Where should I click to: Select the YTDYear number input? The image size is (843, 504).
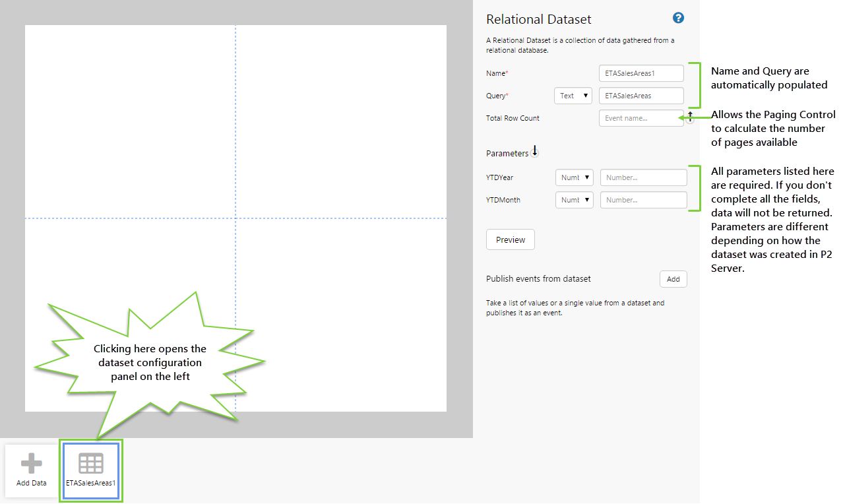click(643, 177)
